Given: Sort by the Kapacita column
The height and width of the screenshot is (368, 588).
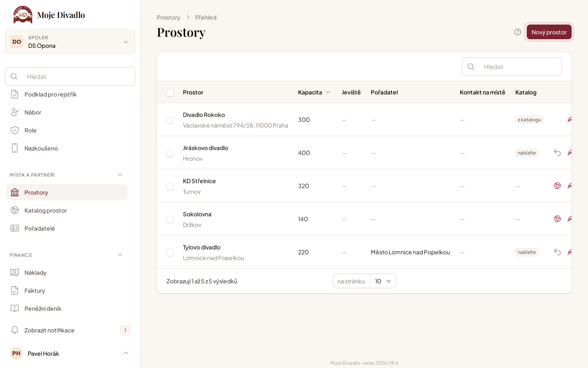Looking at the screenshot, I should click(314, 92).
